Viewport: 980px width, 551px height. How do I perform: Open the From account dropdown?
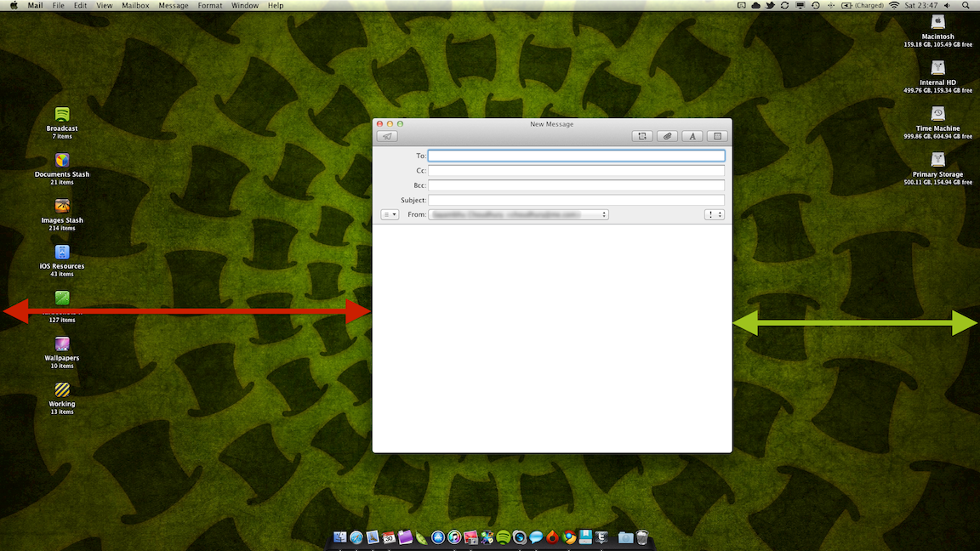click(518, 214)
